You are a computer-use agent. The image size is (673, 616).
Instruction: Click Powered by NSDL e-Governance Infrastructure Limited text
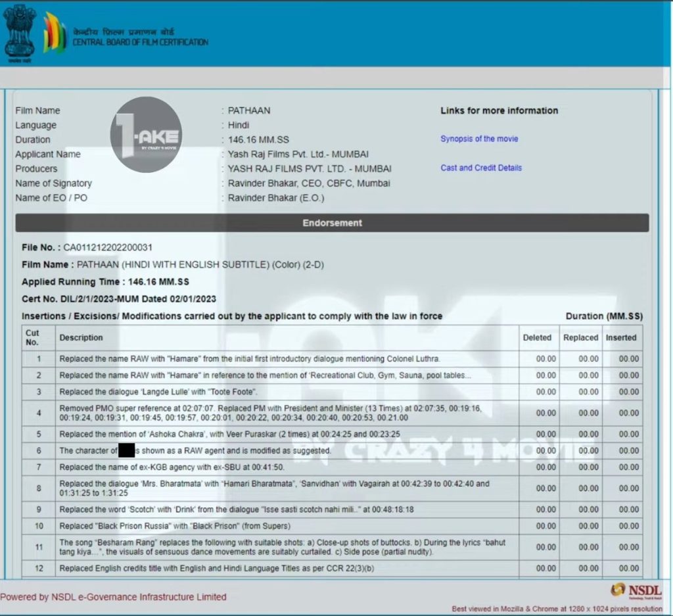(x=113, y=597)
